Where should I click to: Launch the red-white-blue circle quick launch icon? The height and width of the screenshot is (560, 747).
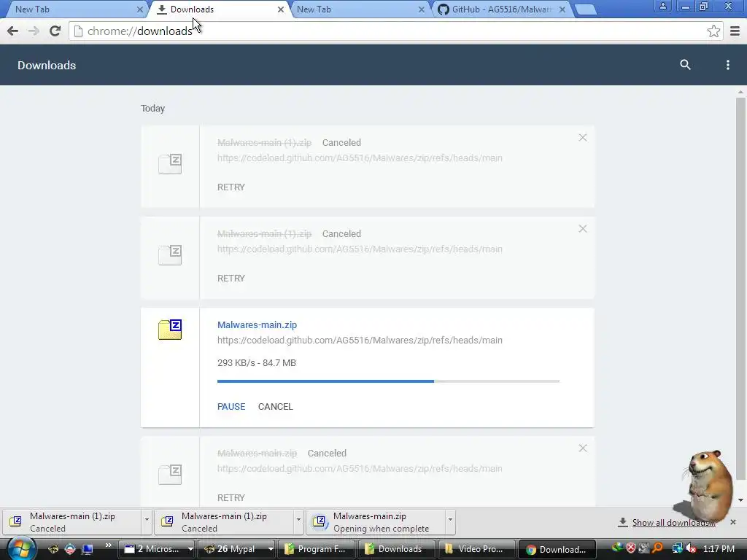coord(70,549)
